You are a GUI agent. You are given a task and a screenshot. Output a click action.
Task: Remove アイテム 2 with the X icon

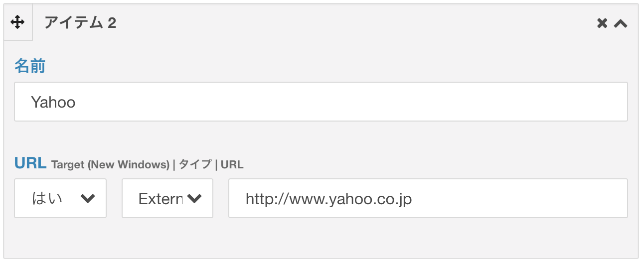click(x=602, y=23)
